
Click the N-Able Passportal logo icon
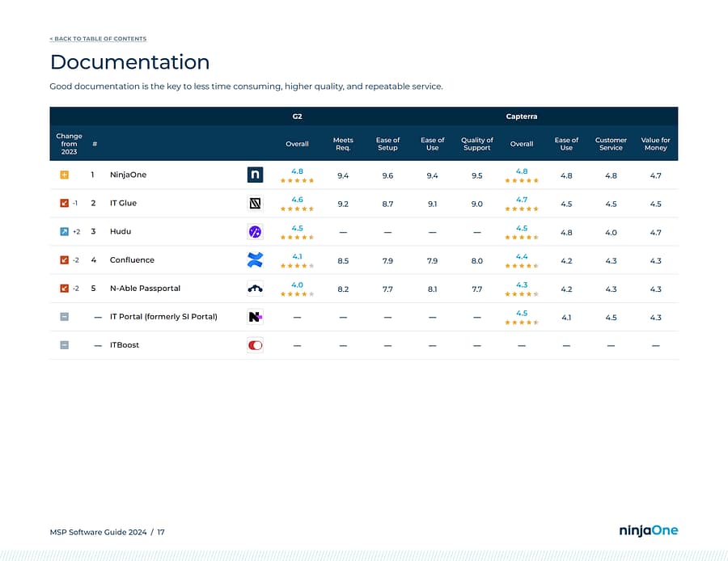pyautogui.click(x=255, y=289)
